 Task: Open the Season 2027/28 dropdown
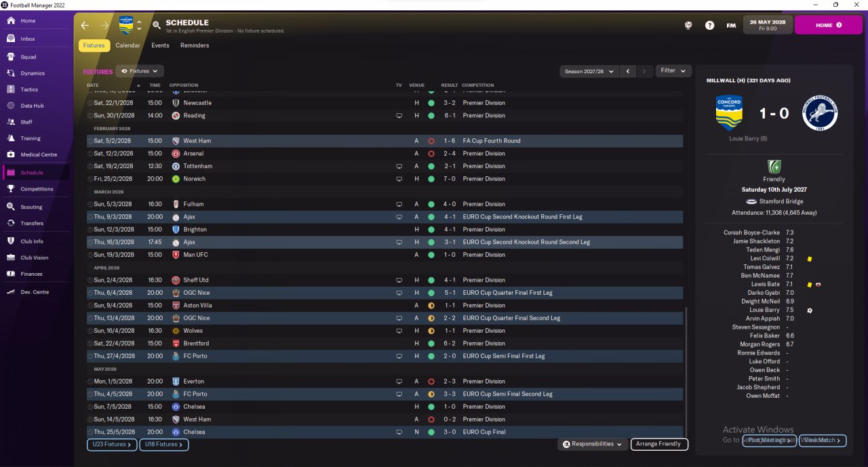(x=589, y=71)
